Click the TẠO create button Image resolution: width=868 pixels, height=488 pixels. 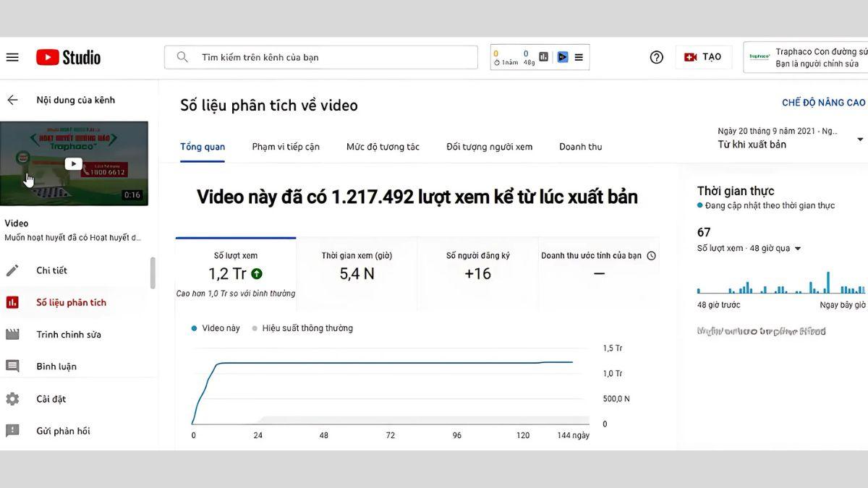coord(703,57)
